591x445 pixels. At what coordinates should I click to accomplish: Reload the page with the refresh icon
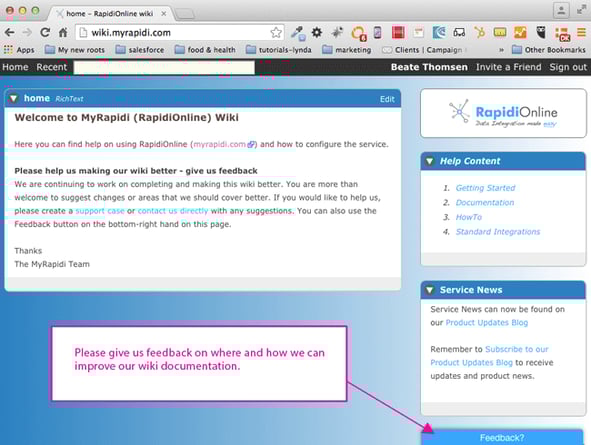45,33
